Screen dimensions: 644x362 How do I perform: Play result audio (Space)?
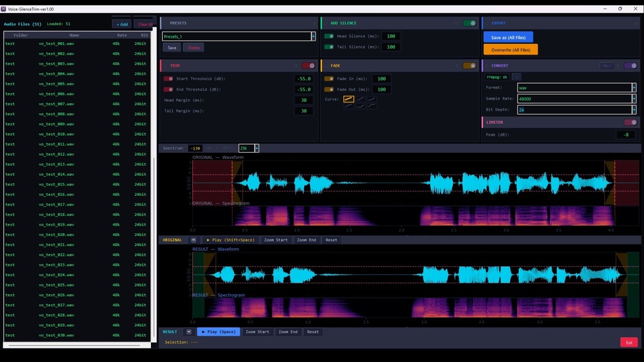[218, 332]
